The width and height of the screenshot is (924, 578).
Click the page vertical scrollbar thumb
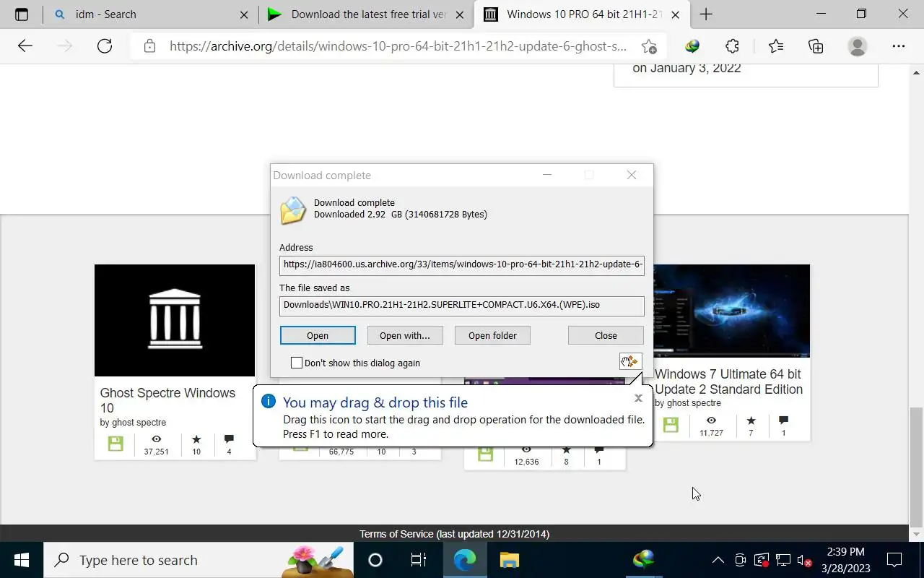pos(916,467)
